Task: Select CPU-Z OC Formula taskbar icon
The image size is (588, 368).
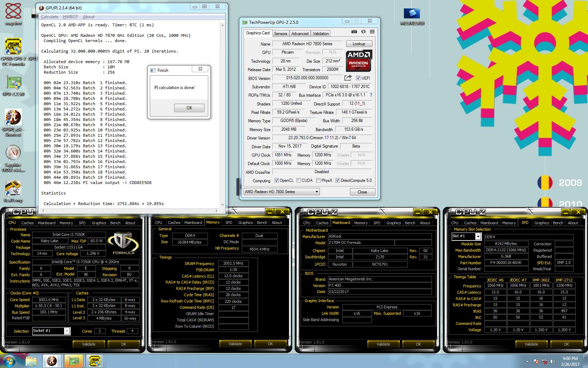Action: coord(95,361)
